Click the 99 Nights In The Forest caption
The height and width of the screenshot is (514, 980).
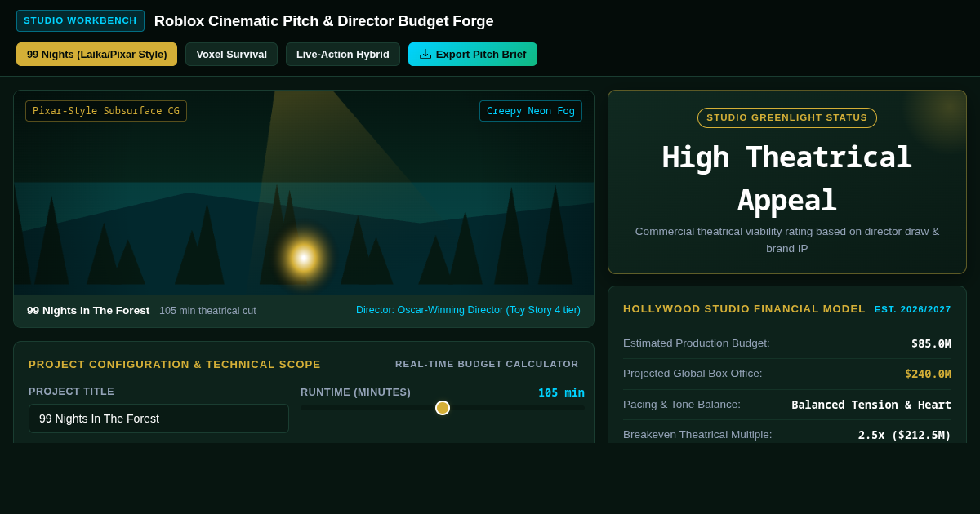tap(88, 310)
